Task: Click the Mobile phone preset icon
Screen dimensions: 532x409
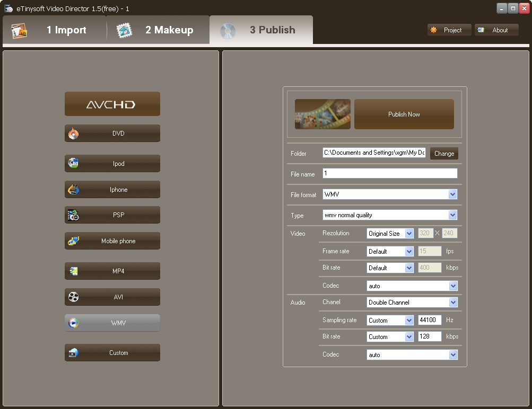Action: coord(73,241)
